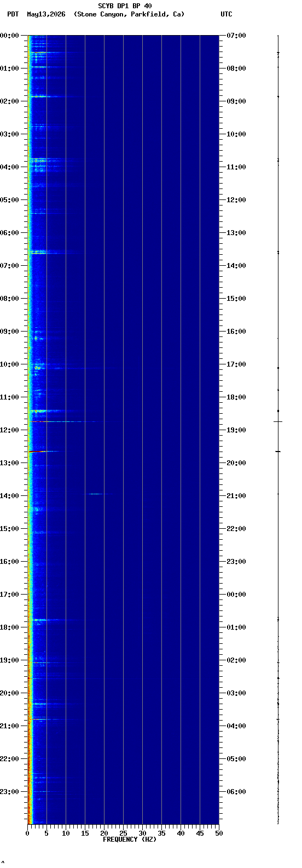This screenshot has height=868, width=302.
Task: Click the PDT time label '02:00'
Action: tap(9, 101)
